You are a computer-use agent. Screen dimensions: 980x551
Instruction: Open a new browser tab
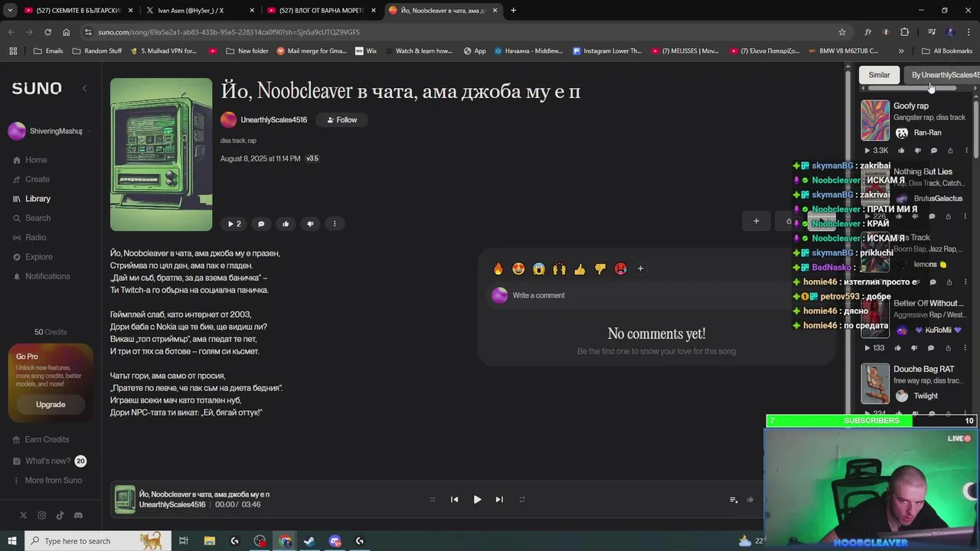[x=513, y=11]
